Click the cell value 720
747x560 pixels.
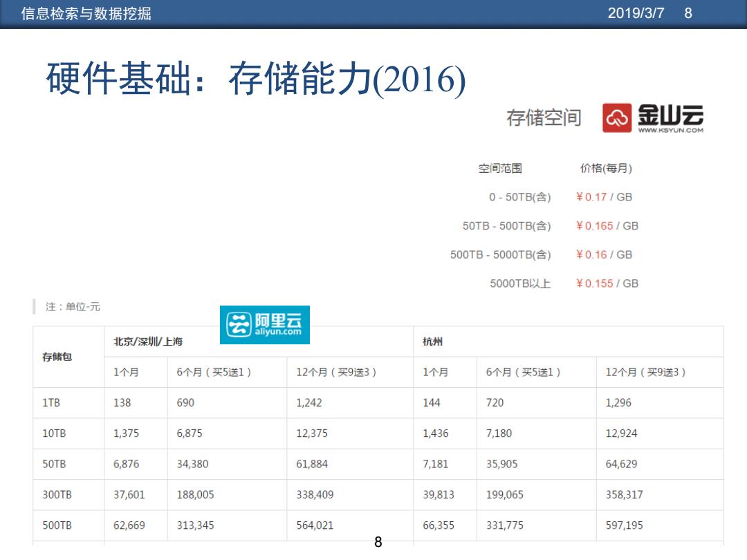click(x=495, y=403)
